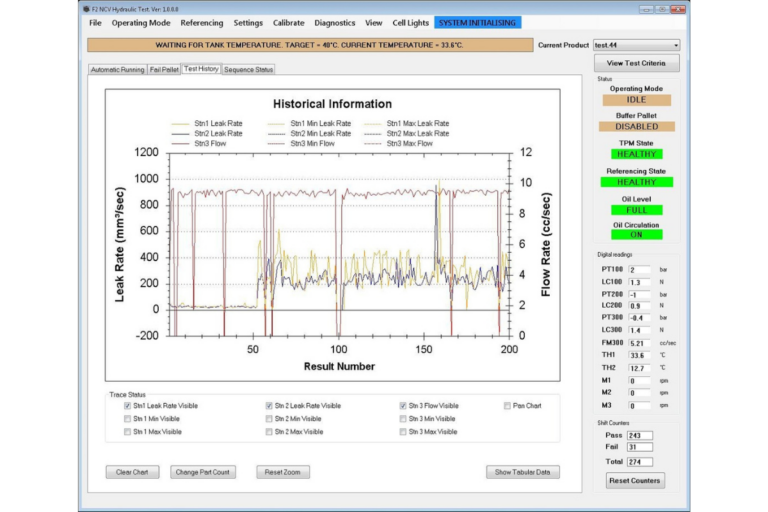Screen dimensions: 768x512
Task: Open the Calibrate menu
Action: point(288,23)
